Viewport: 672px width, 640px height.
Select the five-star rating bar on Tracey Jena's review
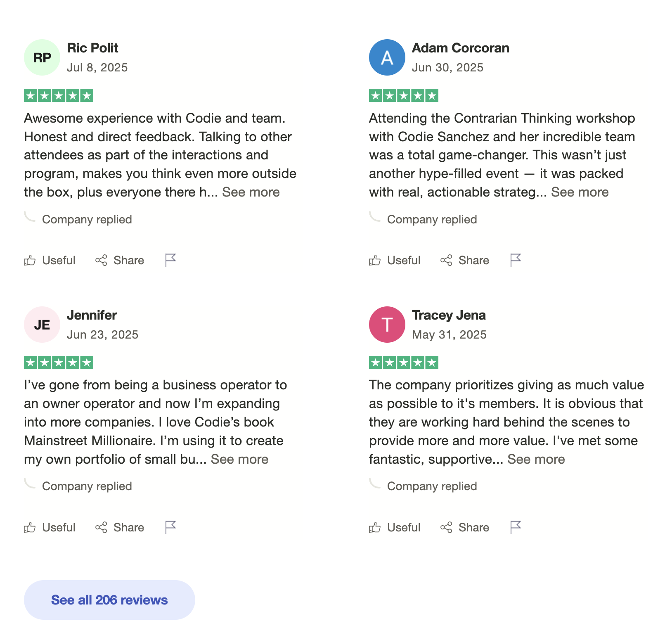click(403, 363)
